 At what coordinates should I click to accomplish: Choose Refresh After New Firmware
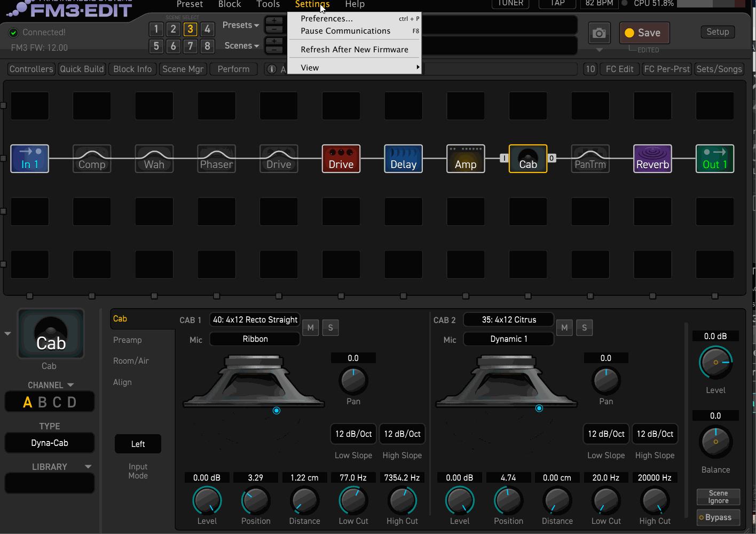click(355, 50)
